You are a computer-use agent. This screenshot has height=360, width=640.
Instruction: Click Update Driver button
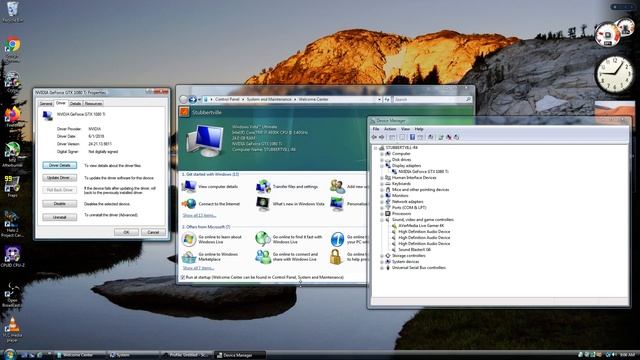click(60, 178)
